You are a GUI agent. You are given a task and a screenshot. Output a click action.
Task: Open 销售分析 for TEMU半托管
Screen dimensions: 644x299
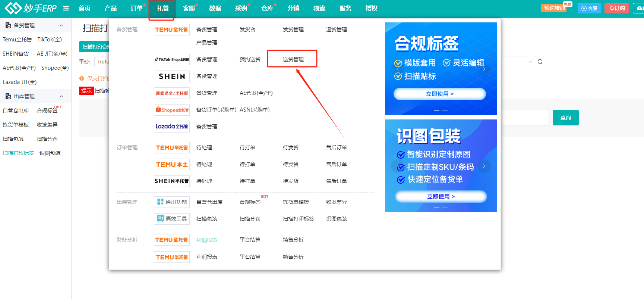293,257
